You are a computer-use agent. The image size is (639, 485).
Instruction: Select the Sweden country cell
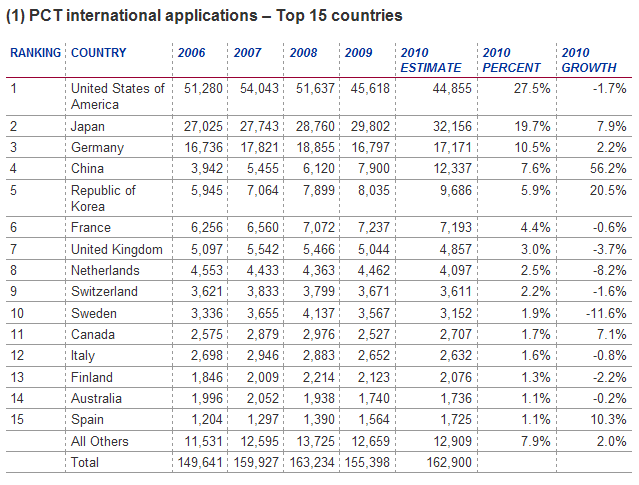94,313
